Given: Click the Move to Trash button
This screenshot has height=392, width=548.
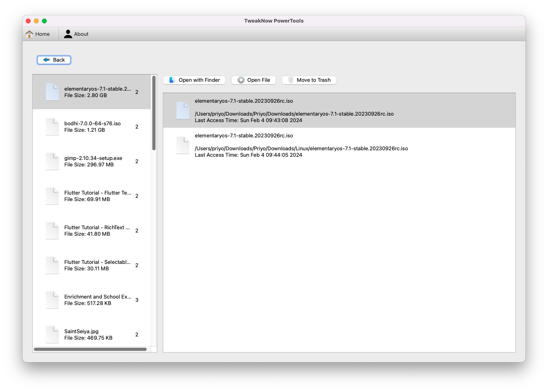Looking at the screenshot, I should [309, 80].
